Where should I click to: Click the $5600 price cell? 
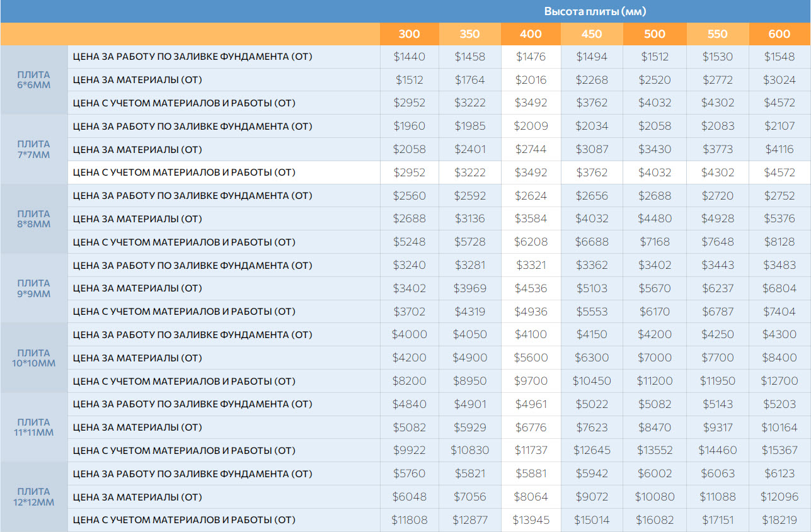pos(531,358)
